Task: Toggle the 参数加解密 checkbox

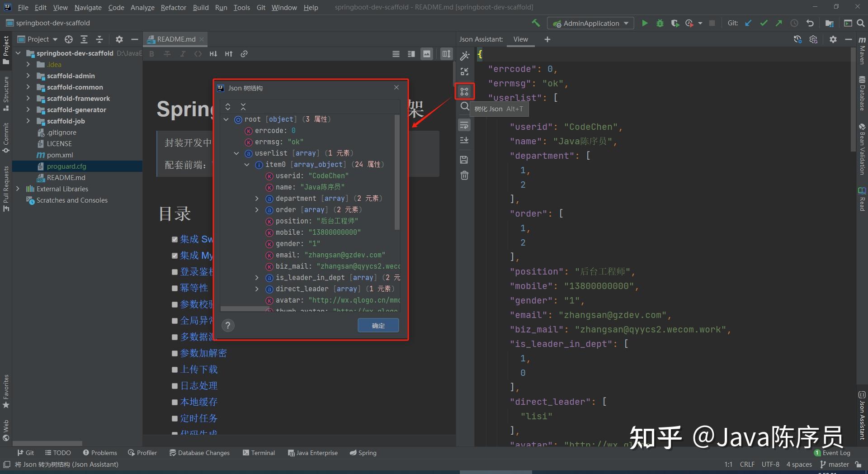Action: click(x=175, y=353)
